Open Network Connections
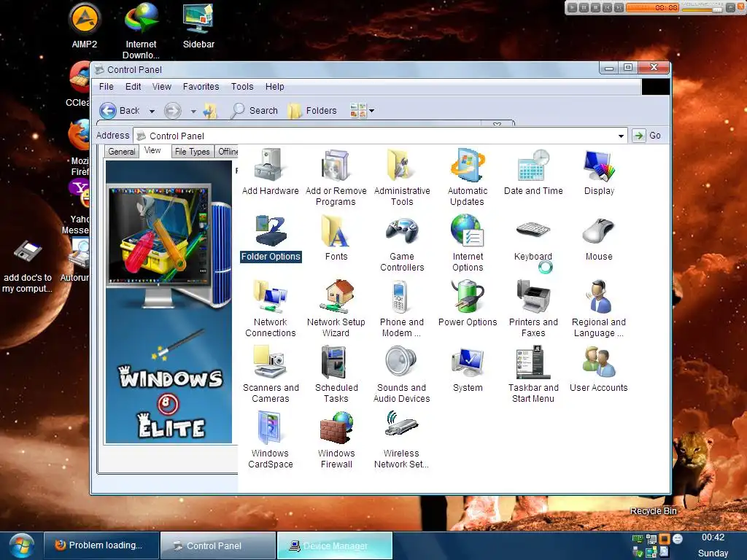The height and width of the screenshot is (560, 747). (x=270, y=308)
